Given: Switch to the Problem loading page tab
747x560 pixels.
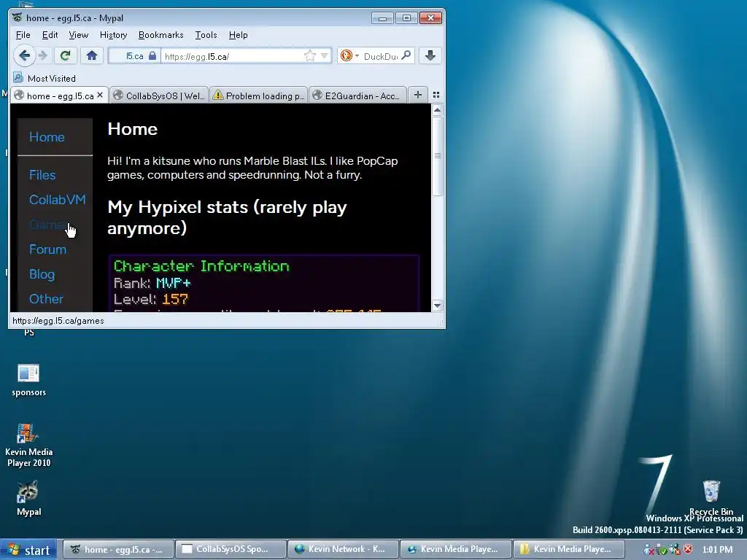Looking at the screenshot, I should tap(259, 96).
